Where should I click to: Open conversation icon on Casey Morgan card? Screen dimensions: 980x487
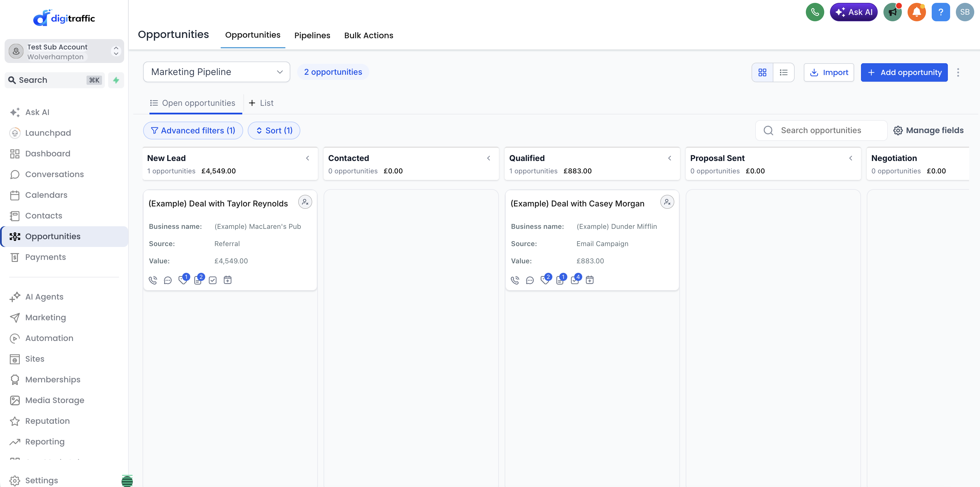coord(530,280)
